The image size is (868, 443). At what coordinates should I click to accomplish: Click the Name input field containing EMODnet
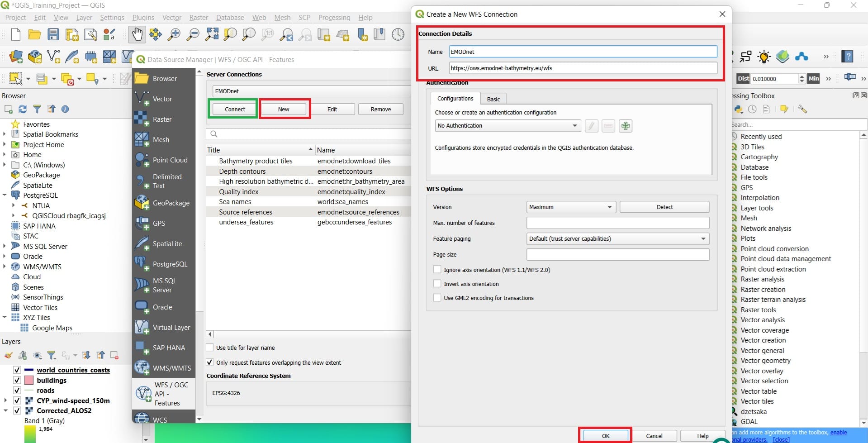(583, 52)
